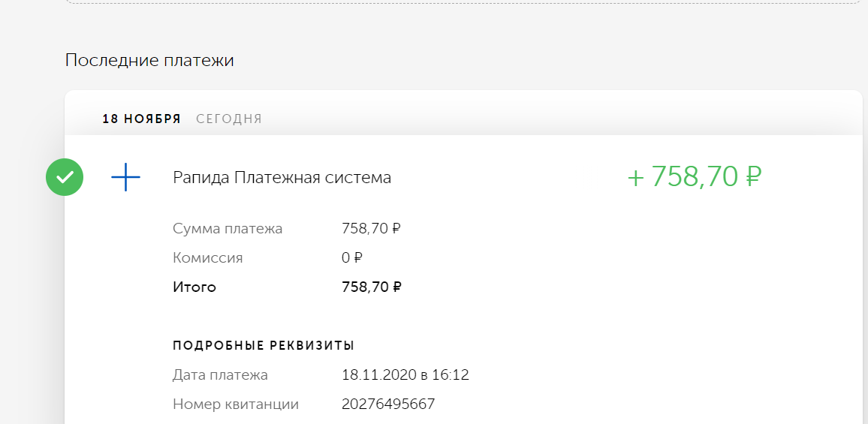The image size is (868, 424).
Task: Click the Комиссия label
Action: [x=207, y=258]
